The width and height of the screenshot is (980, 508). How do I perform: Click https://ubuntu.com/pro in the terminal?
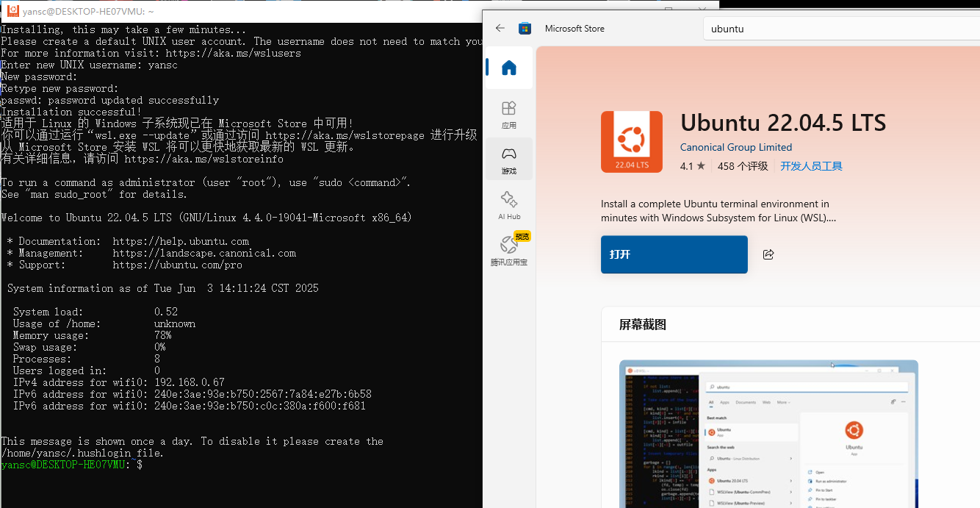pyautogui.click(x=178, y=265)
